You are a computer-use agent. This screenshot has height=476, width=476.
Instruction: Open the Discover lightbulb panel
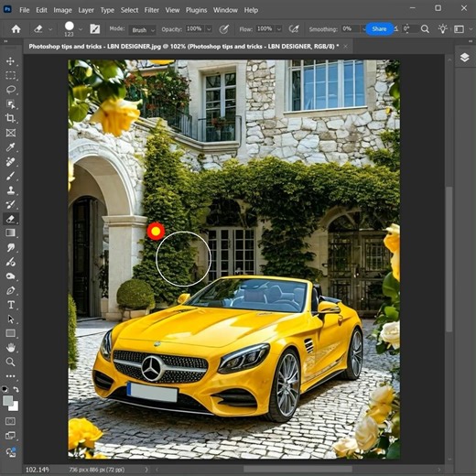(442, 29)
